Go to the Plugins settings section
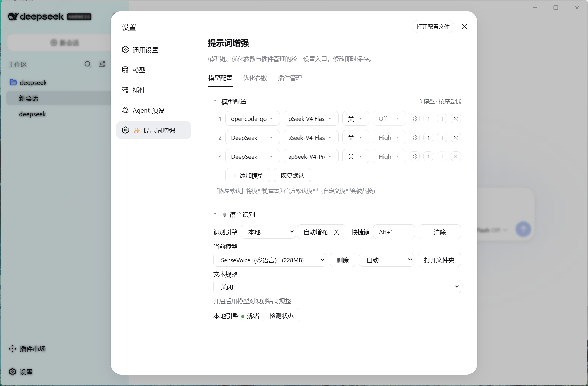Image resolution: width=588 pixels, height=386 pixels. [x=153, y=90]
